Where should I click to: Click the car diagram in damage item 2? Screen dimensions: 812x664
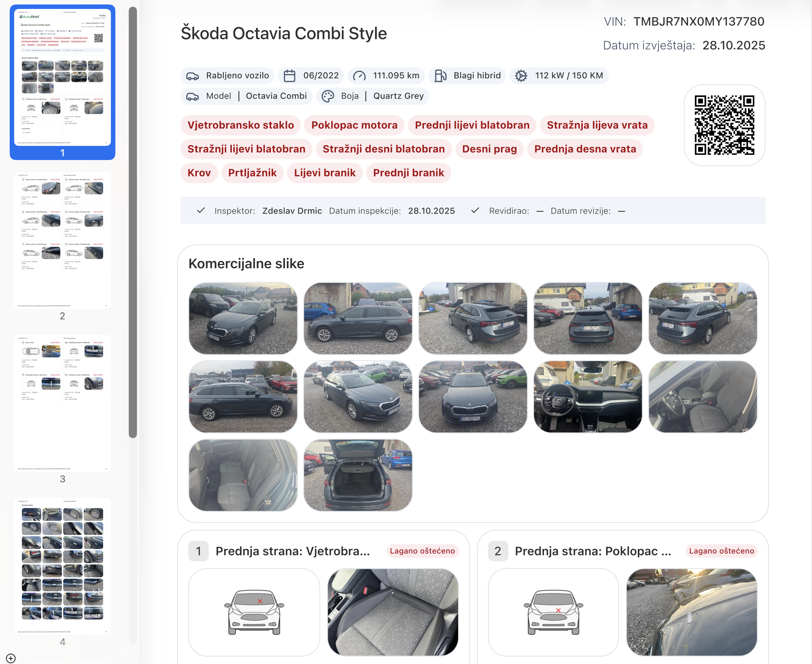[x=553, y=612]
